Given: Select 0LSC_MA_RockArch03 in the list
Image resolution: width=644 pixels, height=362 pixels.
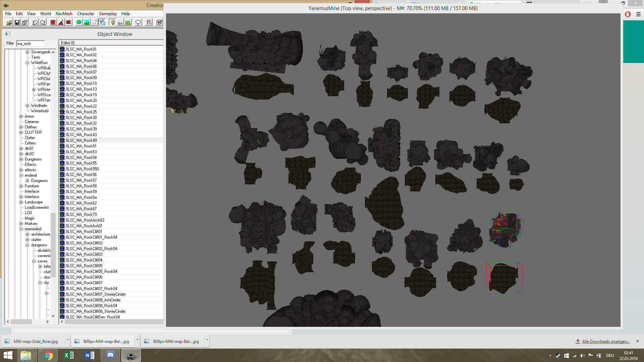Looking at the screenshot, I should [x=85, y=220].
